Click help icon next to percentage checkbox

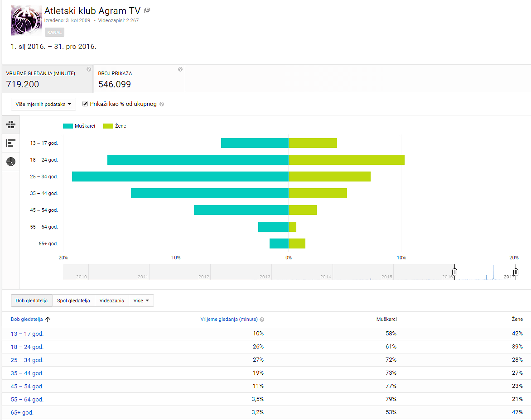(162, 104)
